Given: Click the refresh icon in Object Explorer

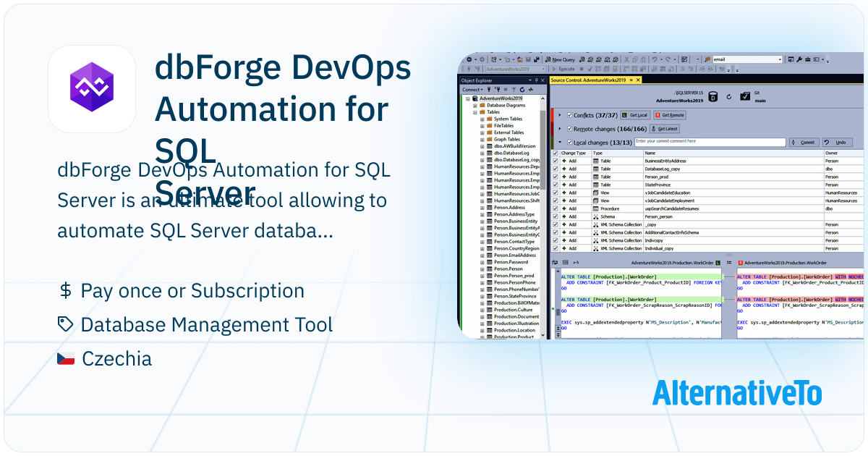Looking at the screenshot, I should coord(522,90).
